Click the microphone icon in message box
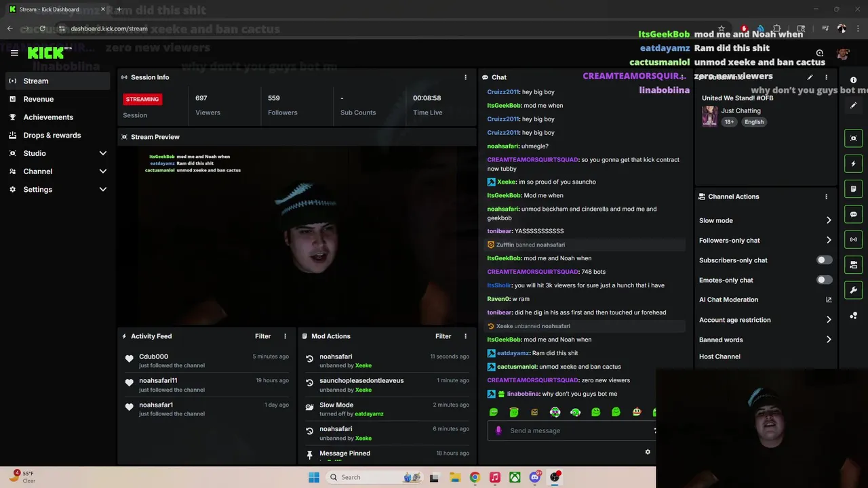868x488 pixels. (498, 430)
